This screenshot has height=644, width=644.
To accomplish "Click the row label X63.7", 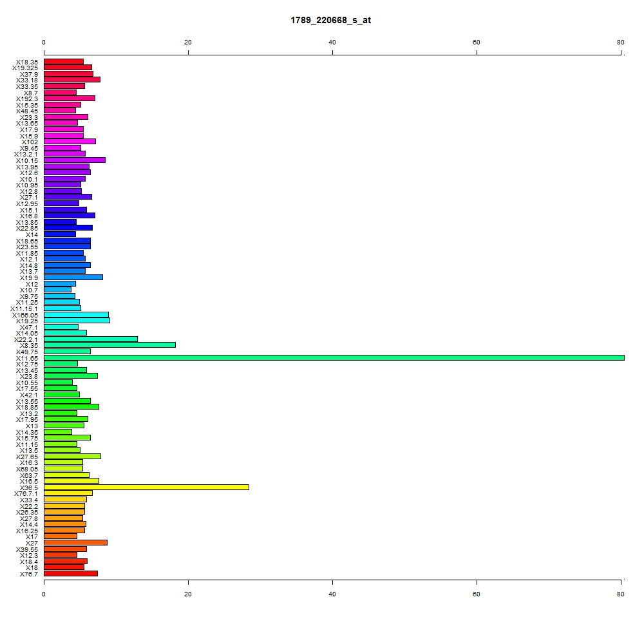I will [x=29, y=476].
